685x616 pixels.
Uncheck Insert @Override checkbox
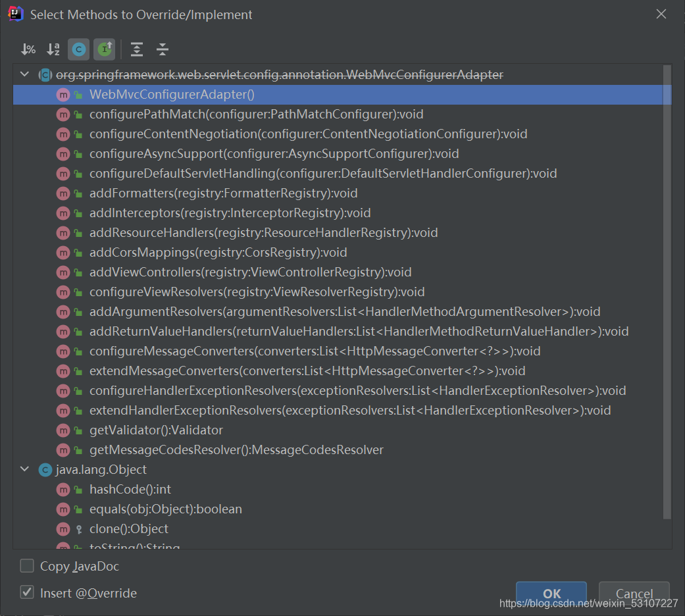(x=27, y=592)
